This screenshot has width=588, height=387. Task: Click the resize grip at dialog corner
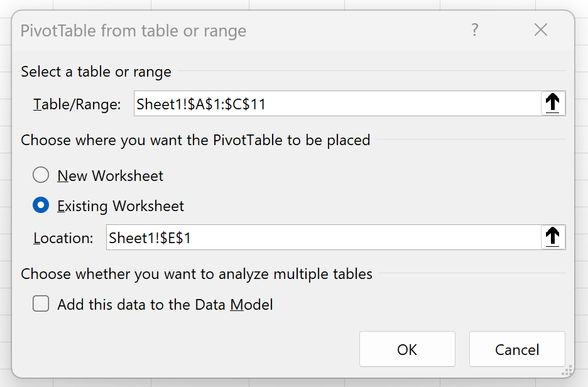pyautogui.click(x=567, y=370)
